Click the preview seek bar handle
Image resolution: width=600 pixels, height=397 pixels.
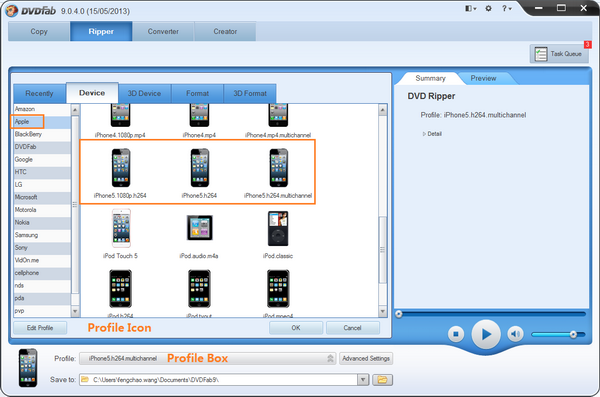tap(399, 314)
